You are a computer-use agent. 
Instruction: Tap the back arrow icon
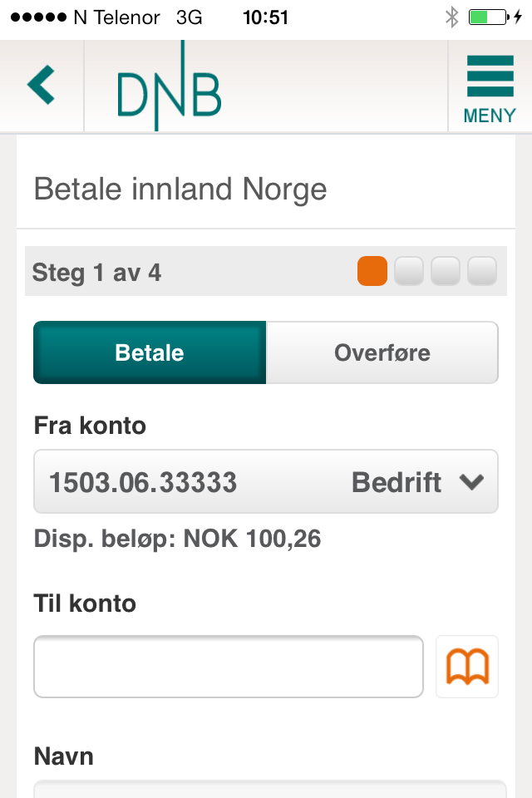point(41,86)
